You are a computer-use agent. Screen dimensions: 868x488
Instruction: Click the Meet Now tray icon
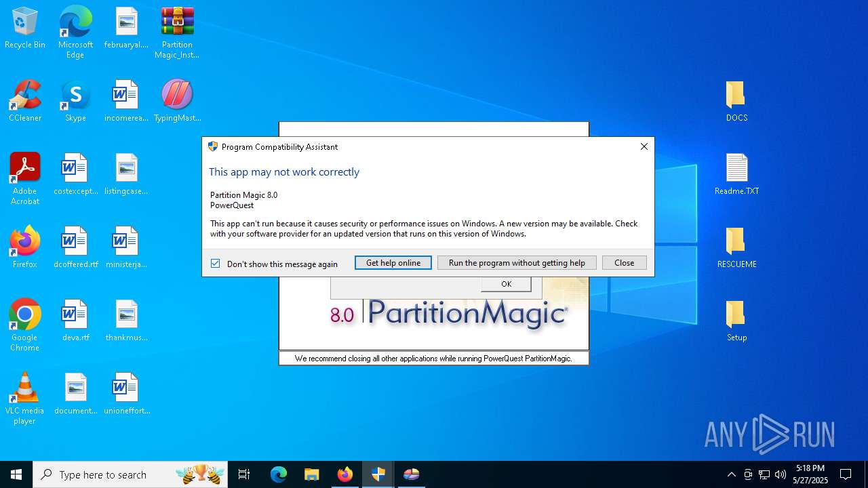coord(748,474)
